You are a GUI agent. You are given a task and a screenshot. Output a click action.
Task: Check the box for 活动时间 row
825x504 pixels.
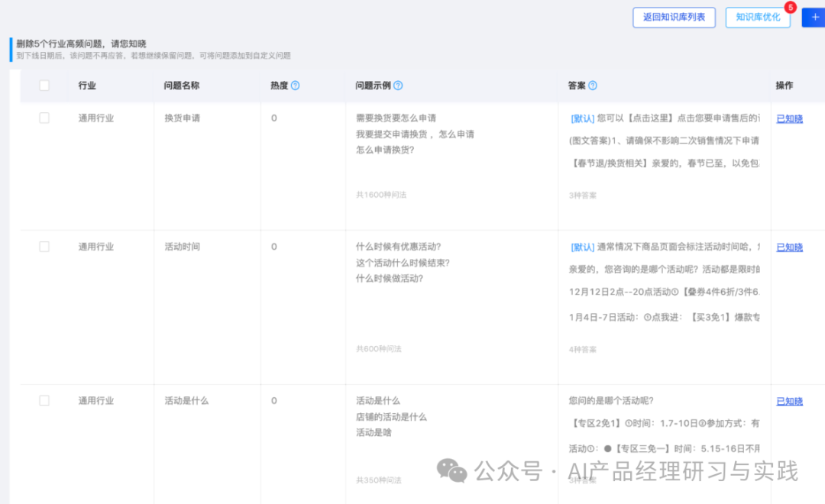(x=44, y=247)
